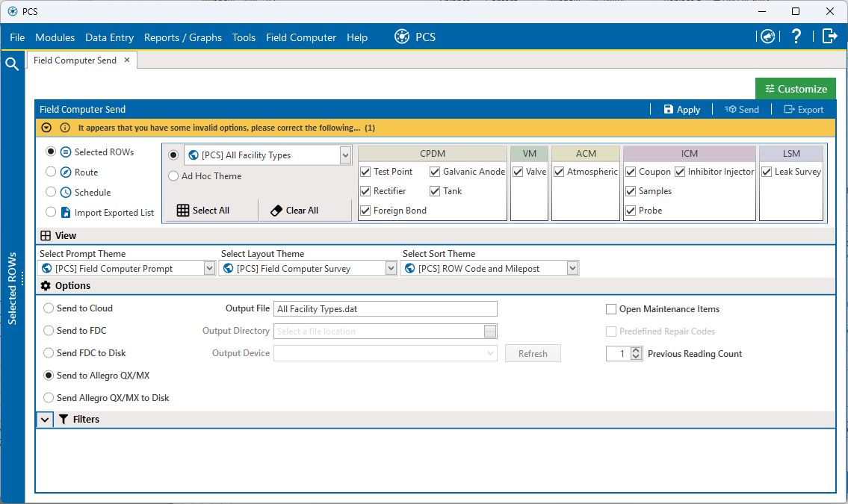The image size is (848, 504).
Task: Open the Help menu
Action: coord(357,37)
